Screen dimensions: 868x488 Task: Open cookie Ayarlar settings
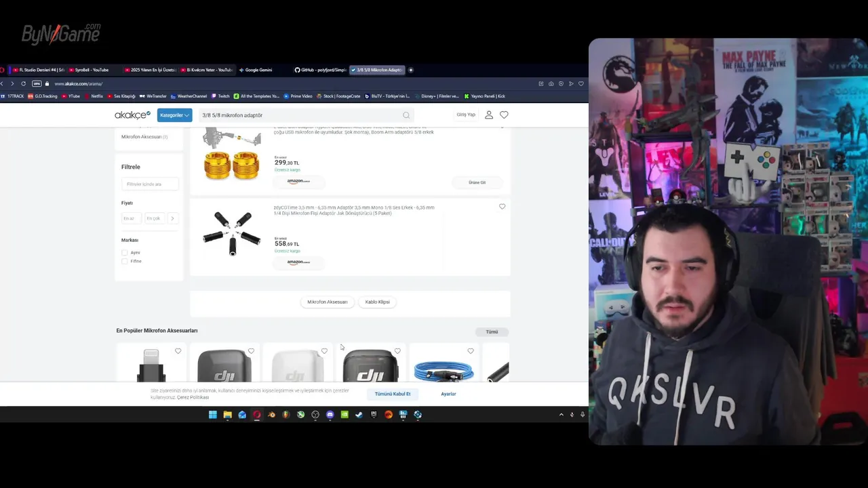click(448, 394)
